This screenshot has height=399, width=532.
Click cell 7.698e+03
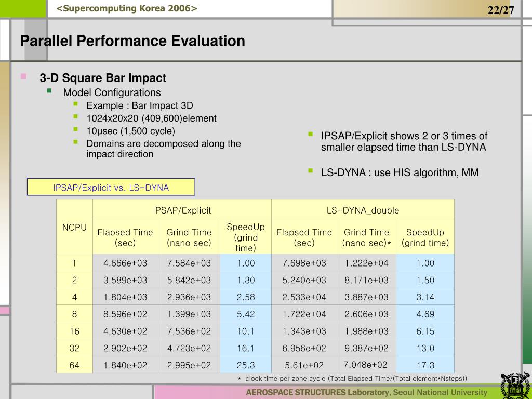coord(304,263)
